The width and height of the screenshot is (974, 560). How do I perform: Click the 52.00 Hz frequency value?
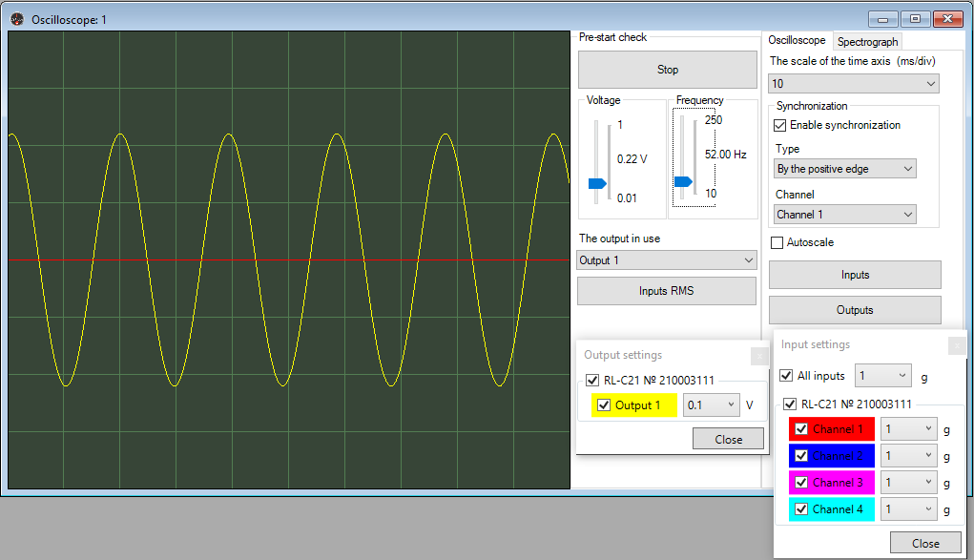pos(726,155)
